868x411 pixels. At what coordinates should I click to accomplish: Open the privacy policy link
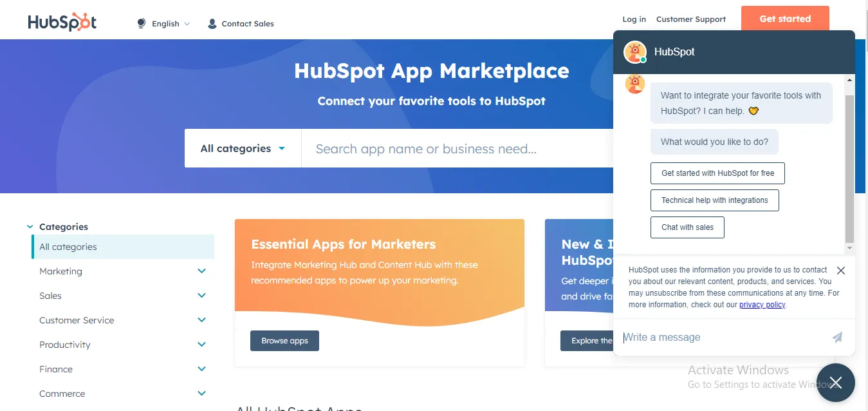tap(762, 305)
